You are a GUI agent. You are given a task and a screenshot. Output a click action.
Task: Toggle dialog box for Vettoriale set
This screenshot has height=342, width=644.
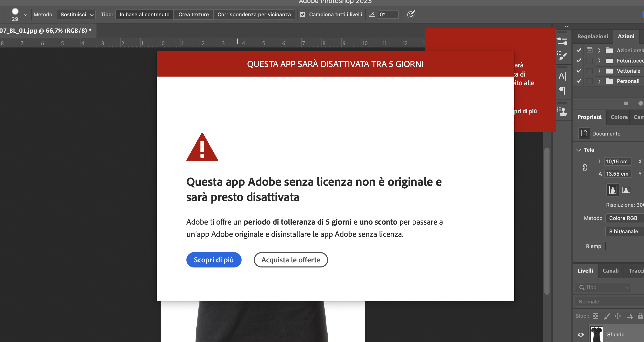(x=589, y=71)
